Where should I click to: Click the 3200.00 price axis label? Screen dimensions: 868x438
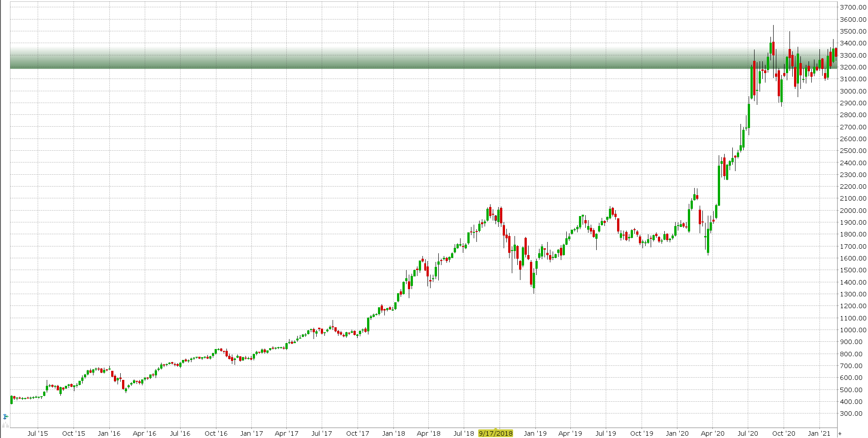point(853,67)
